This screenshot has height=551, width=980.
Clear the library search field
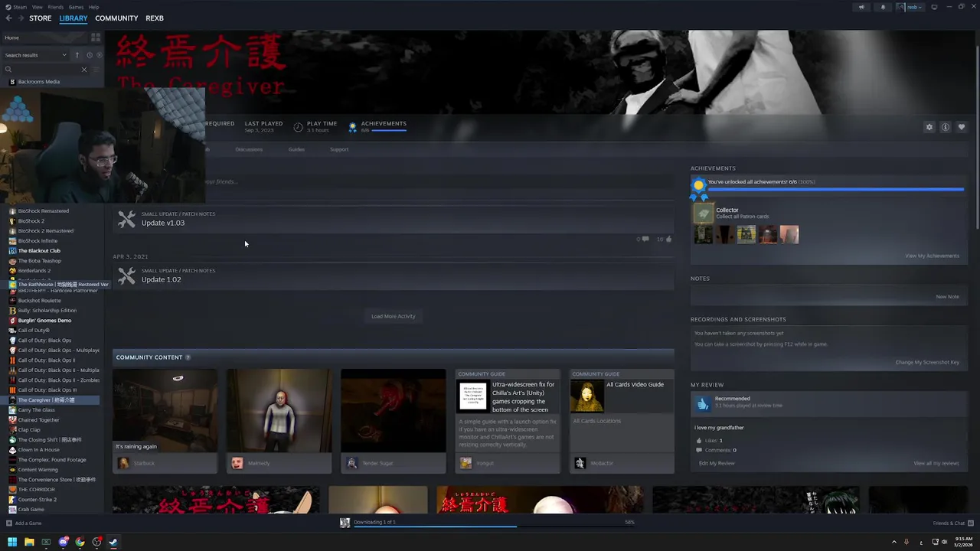point(84,70)
